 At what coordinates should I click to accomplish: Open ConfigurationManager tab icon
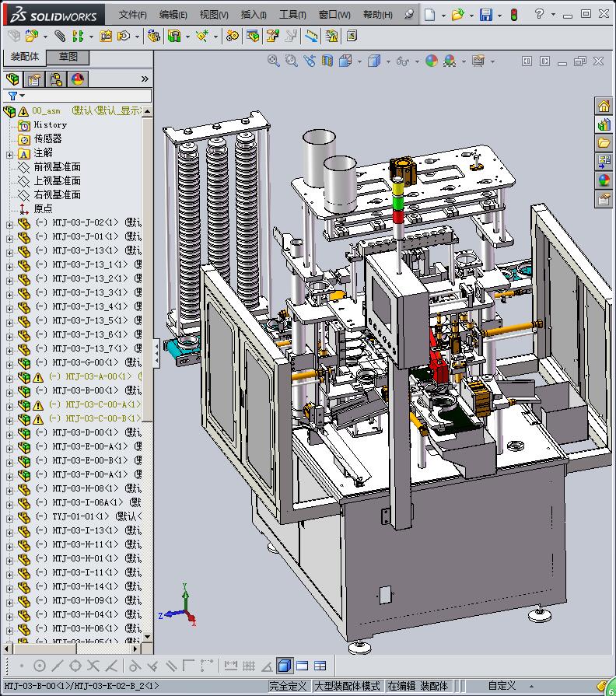click(56, 79)
